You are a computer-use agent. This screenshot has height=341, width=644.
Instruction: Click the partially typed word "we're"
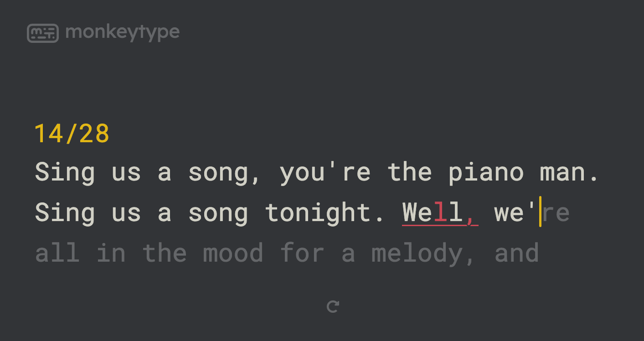coord(531,212)
